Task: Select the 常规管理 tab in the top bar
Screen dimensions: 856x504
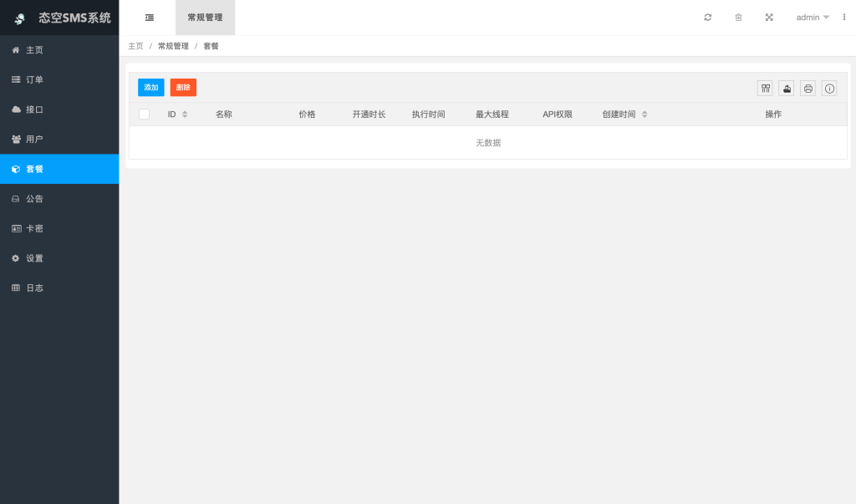Action: point(205,18)
